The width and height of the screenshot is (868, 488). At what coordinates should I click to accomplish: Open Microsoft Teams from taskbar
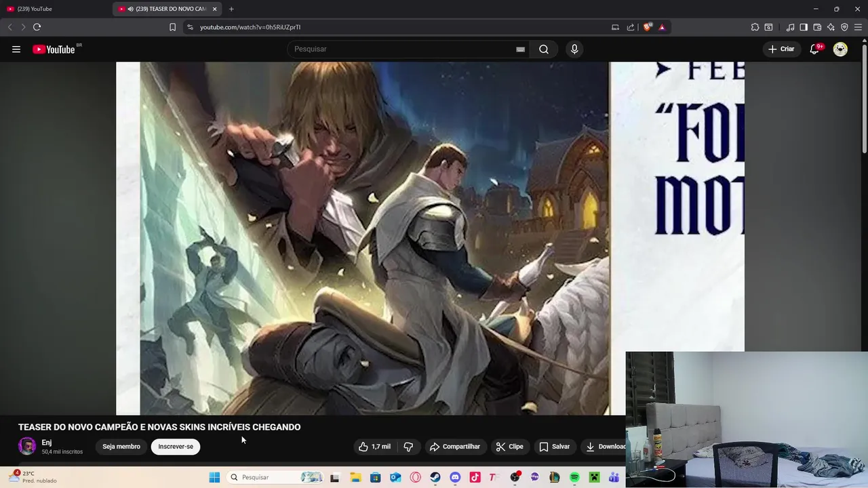click(x=614, y=477)
